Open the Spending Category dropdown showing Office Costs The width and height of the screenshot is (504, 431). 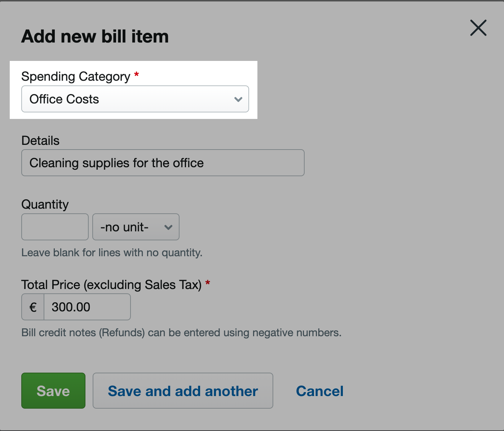point(135,99)
